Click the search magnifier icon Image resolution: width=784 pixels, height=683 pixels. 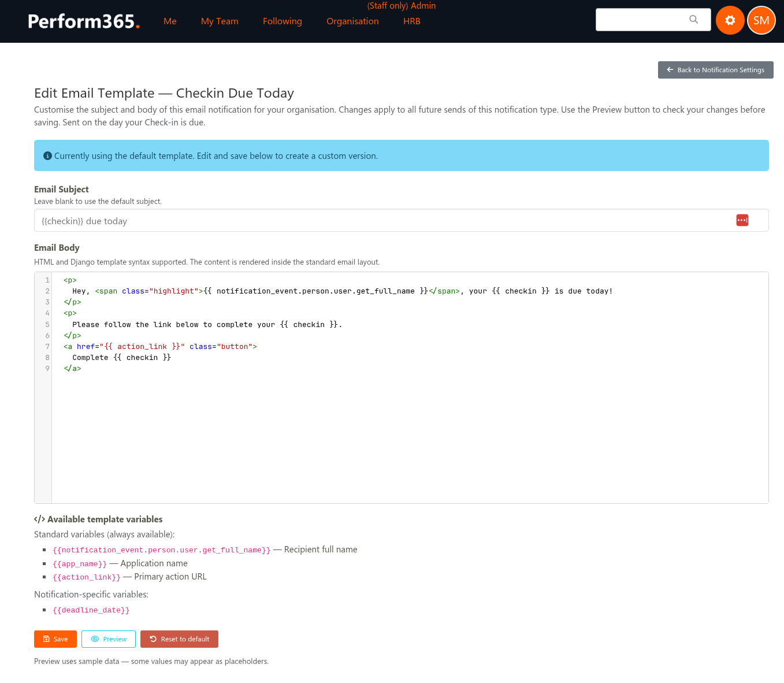(694, 20)
